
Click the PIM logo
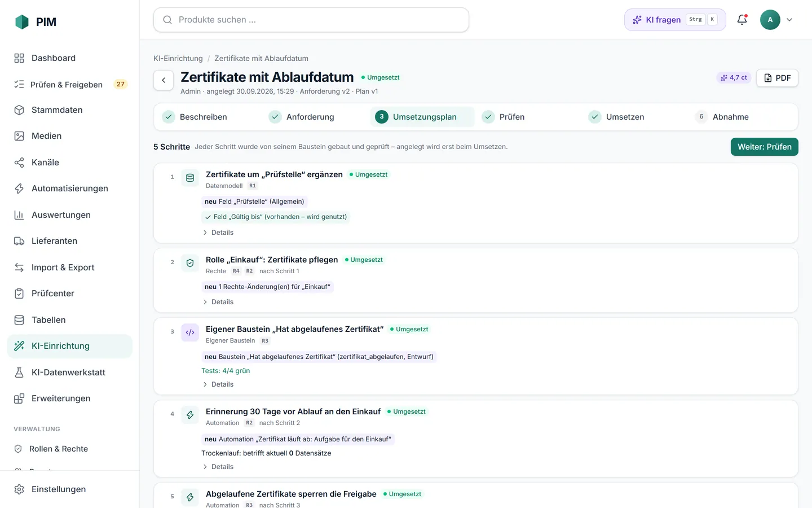pyautogui.click(x=36, y=22)
